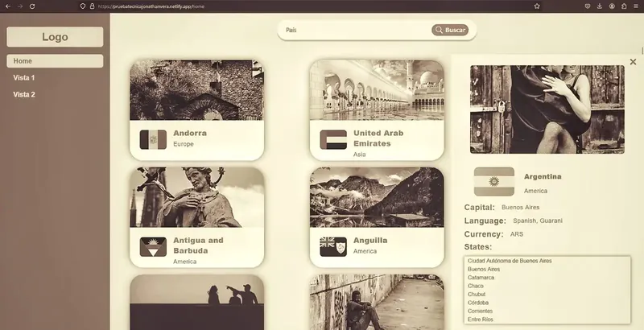
Task: Bookmark this page with star icon
Action: click(x=537, y=6)
